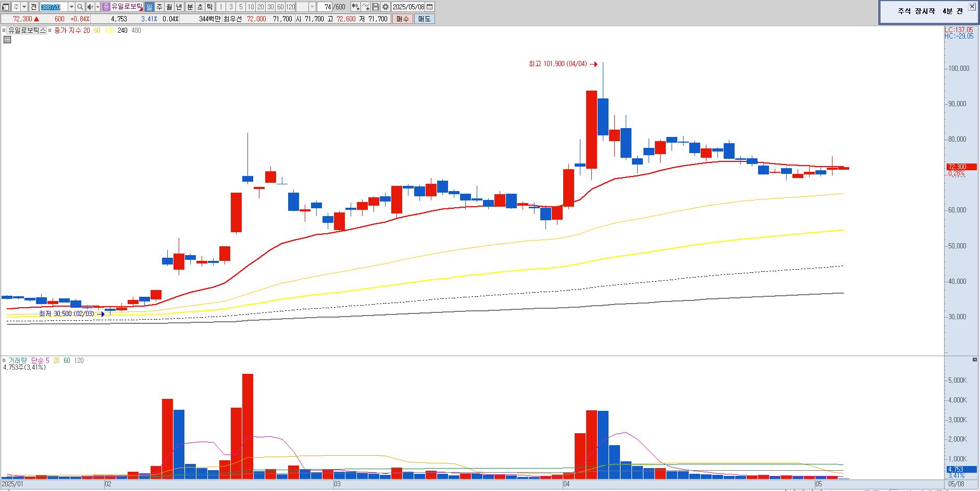The height and width of the screenshot is (491, 980).
Task: Select the 초 seconds period tab
Action: point(200,7)
